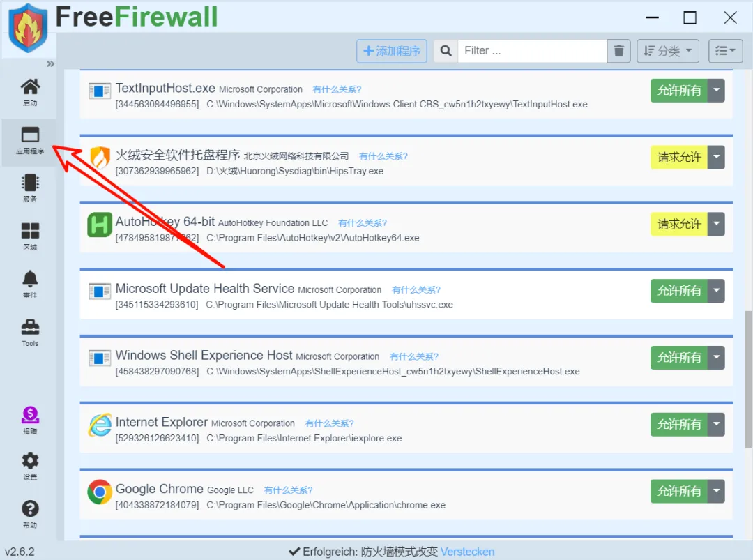Expand rule dropdown arrow for Google Chrome
753x560 pixels.
[716, 491]
